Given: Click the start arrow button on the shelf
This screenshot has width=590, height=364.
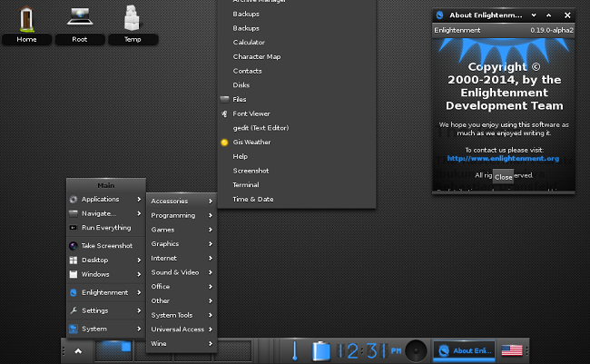Looking at the screenshot, I should pyautogui.click(x=78, y=350).
